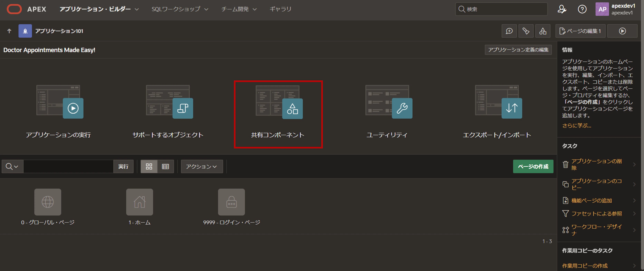The image size is (644, 271).
Task: Open サポートするオブジェクト
Action: 182,108
